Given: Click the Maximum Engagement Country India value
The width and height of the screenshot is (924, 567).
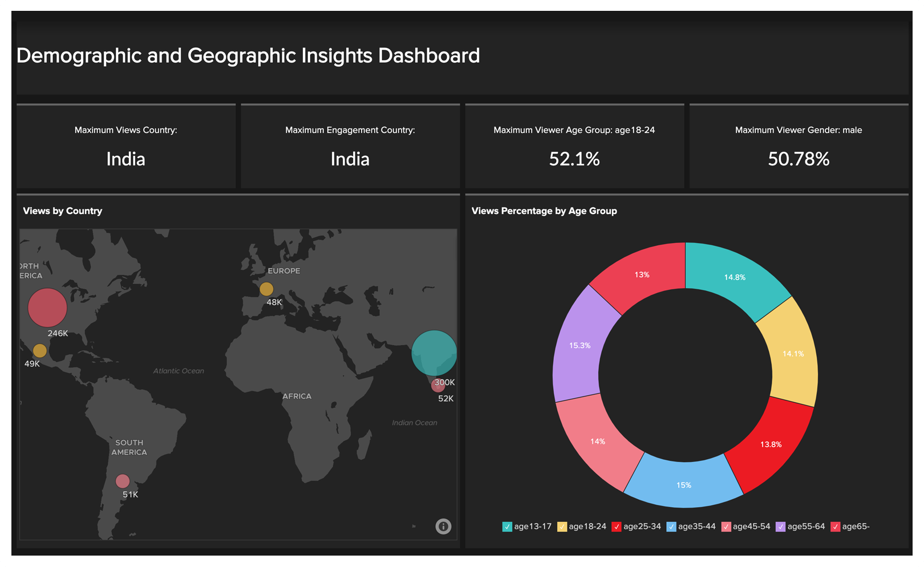Looking at the screenshot, I should point(350,159).
